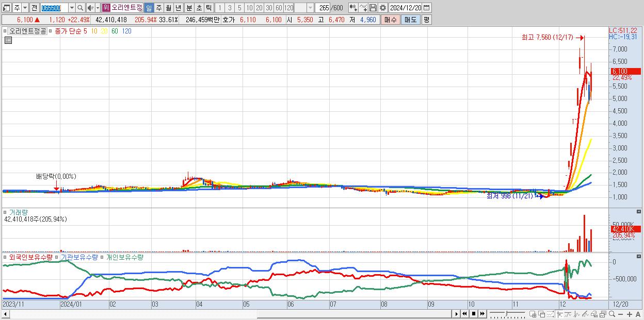Screen dimensions: 644x320
Task: Select the 초 (second) period button
Action: click(199, 8)
